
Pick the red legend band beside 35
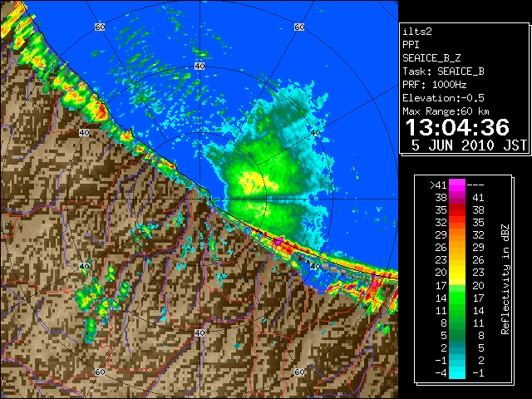[x=457, y=210]
